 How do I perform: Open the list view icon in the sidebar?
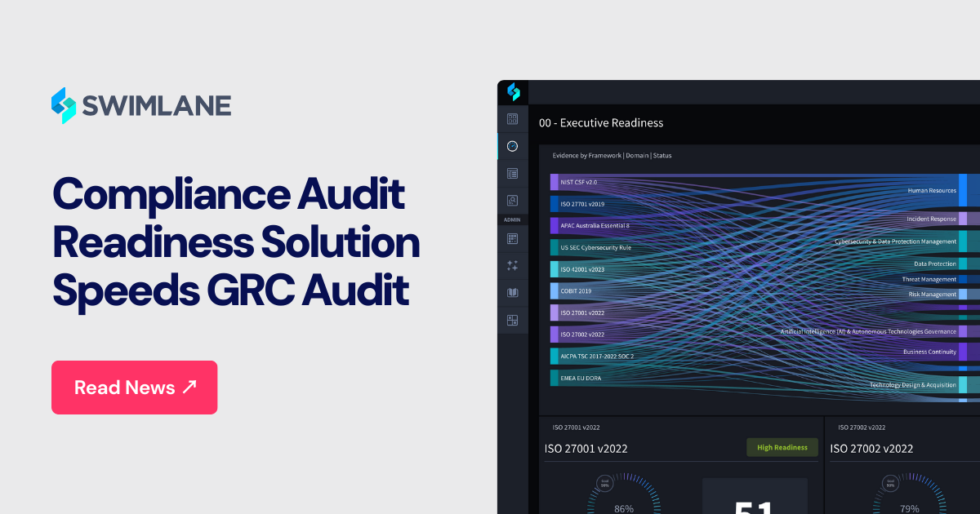point(512,173)
